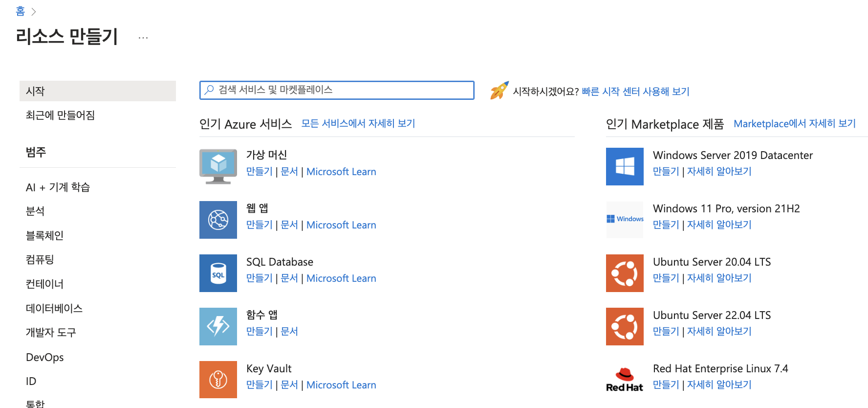The height and width of the screenshot is (408, 868).
Task: Select 최근에 만들어짐 in the sidebar
Action: tap(60, 115)
